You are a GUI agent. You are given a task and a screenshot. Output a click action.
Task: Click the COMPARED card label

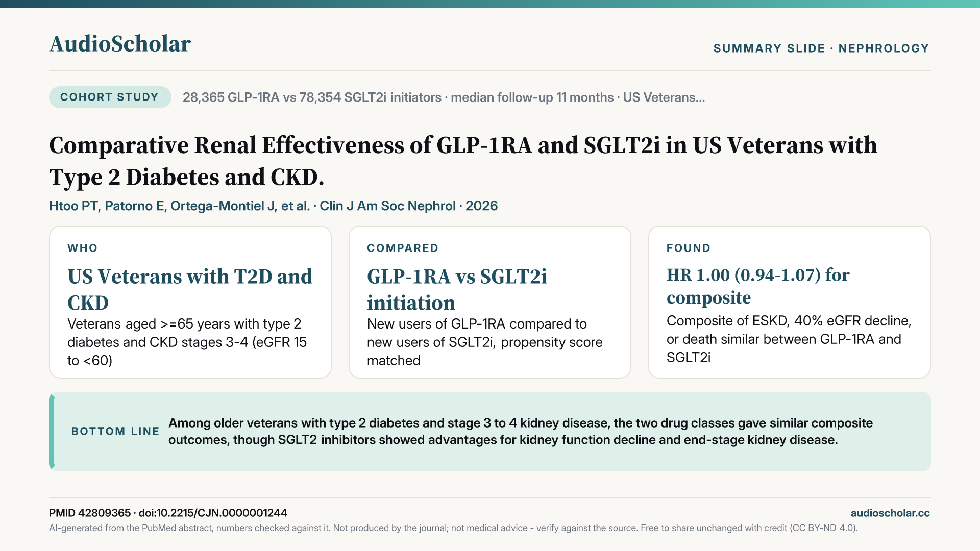click(x=403, y=248)
